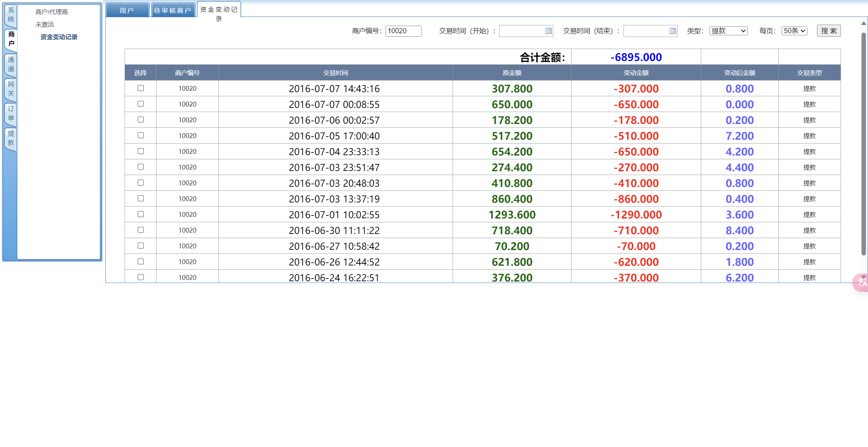Image resolution: width=868 pixels, height=447 pixels.
Task: Click the change amount -70.000 cell
Action: click(636, 246)
